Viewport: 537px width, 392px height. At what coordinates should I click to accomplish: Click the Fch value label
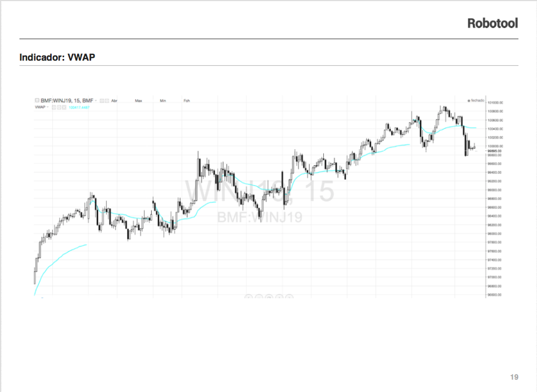[187, 101]
